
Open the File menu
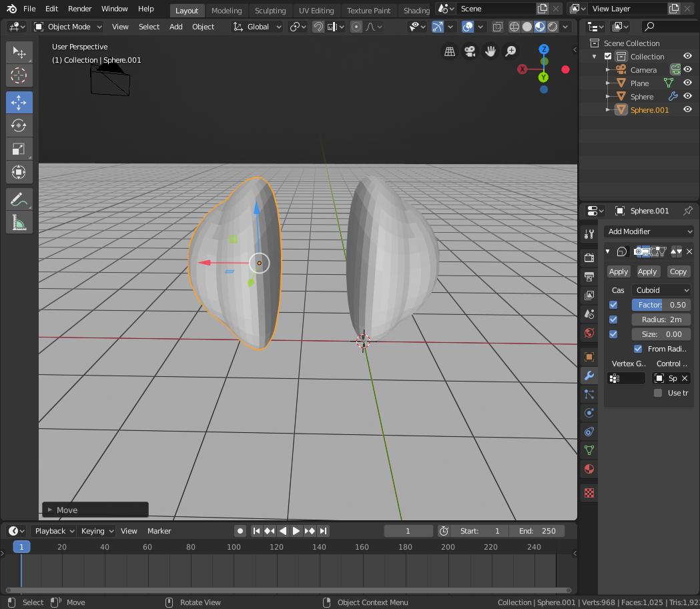tap(29, 9)
